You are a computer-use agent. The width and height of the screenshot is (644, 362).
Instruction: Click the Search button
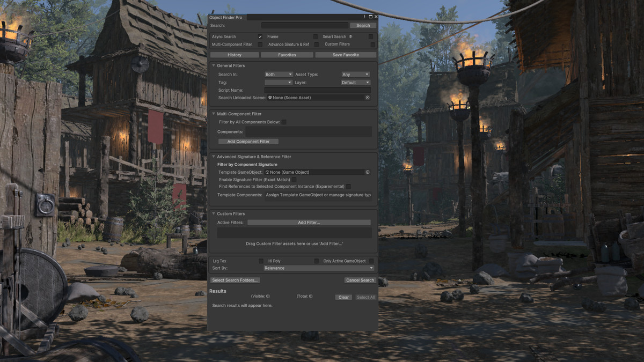363,26
